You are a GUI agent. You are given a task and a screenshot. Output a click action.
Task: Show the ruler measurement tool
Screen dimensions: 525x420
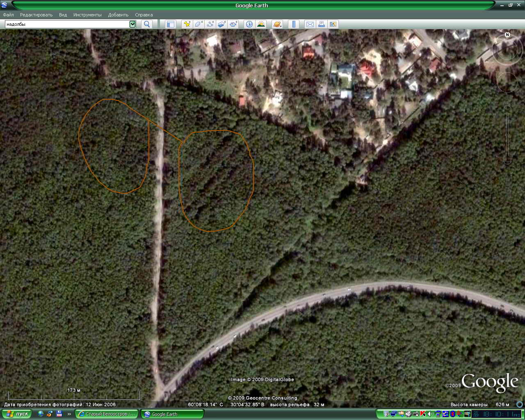point(294,24)
